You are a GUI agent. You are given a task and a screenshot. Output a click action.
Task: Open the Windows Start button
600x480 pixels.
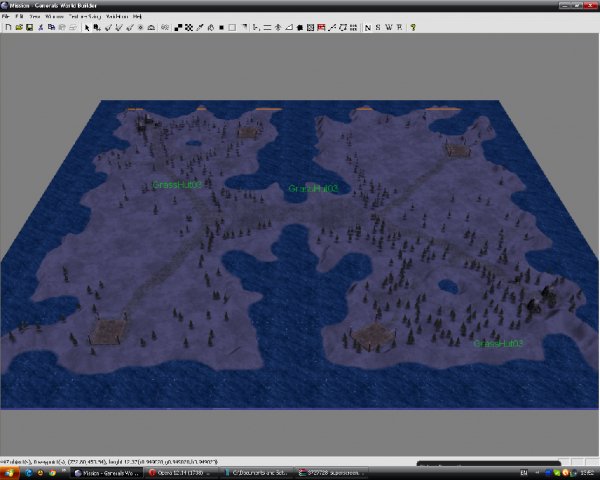tap(10, 473)
